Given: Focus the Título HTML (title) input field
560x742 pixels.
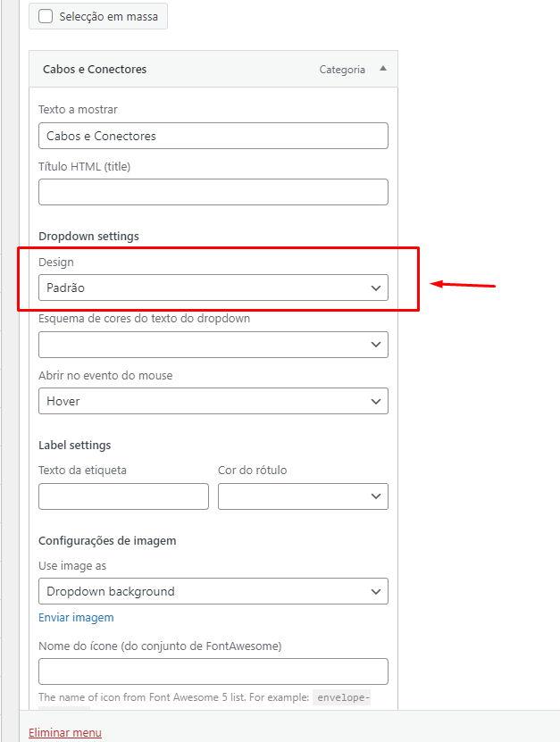Looking at the screenshot, I should 213,192.
